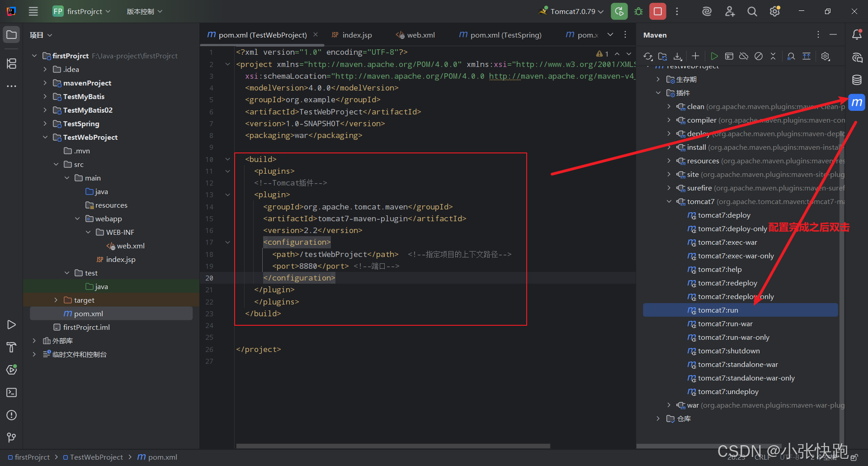The width and height of the screenshot is (868, 466).
Task: Open 版本控制 dropdown
Action: (x=145, y=11)
